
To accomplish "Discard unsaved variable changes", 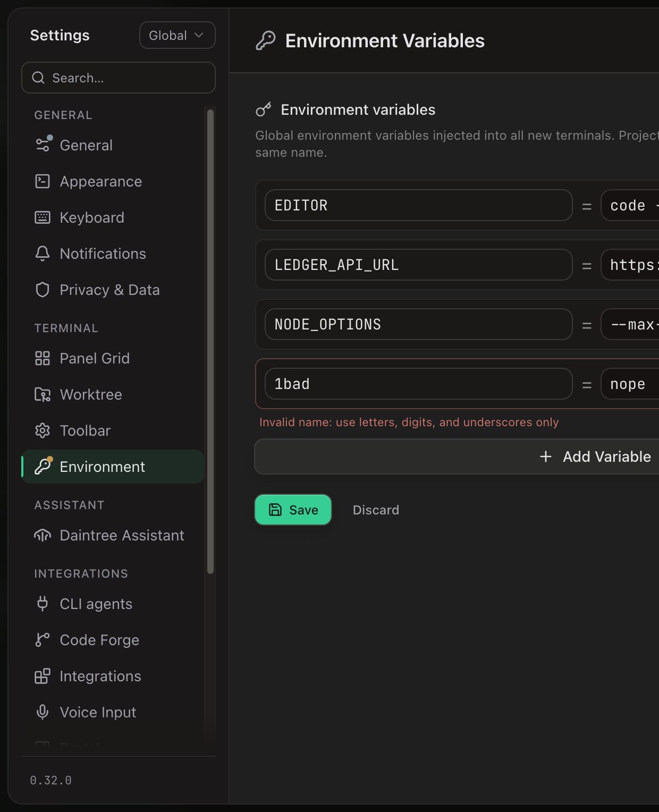I will [x=376, y=510].
